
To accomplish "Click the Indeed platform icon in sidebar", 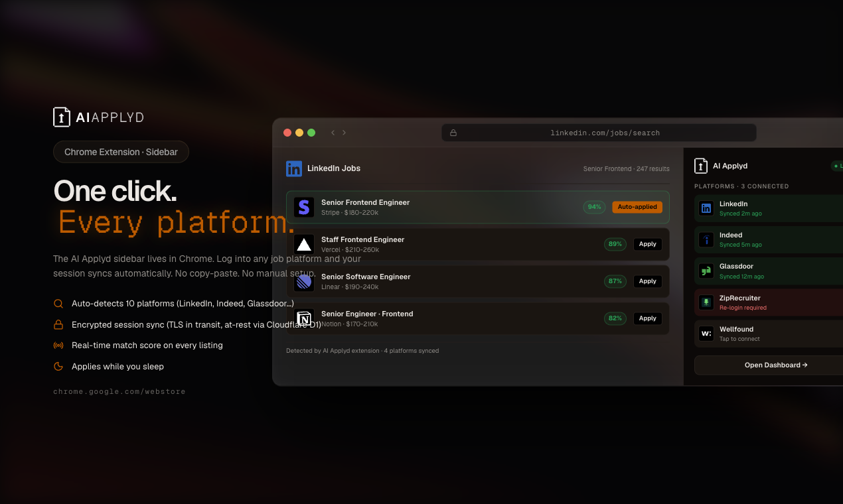I will (x=706, y=239).
